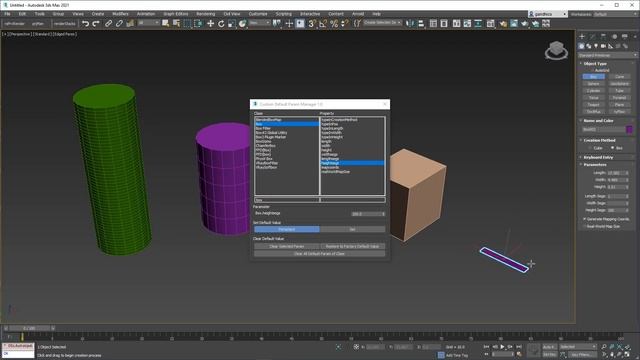Click the Mirror tool icon
Screen dimensions: 640x360
tap(410, 24)
